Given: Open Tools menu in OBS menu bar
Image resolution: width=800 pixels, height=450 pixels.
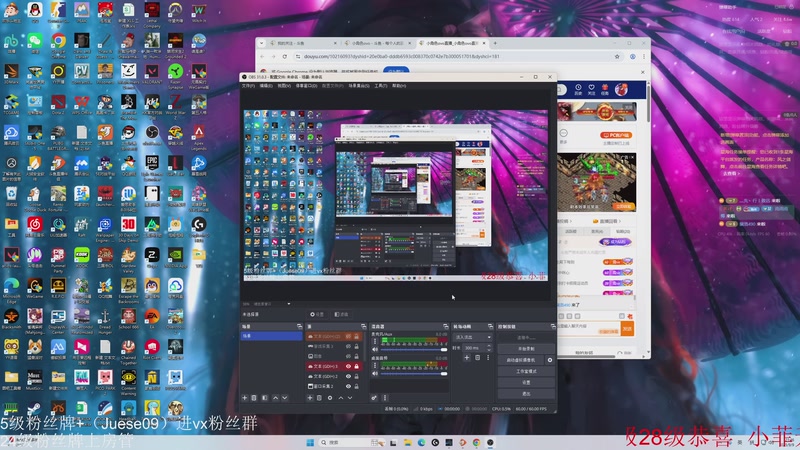Looking at the screenshot, I should click(x=381, y=86).
